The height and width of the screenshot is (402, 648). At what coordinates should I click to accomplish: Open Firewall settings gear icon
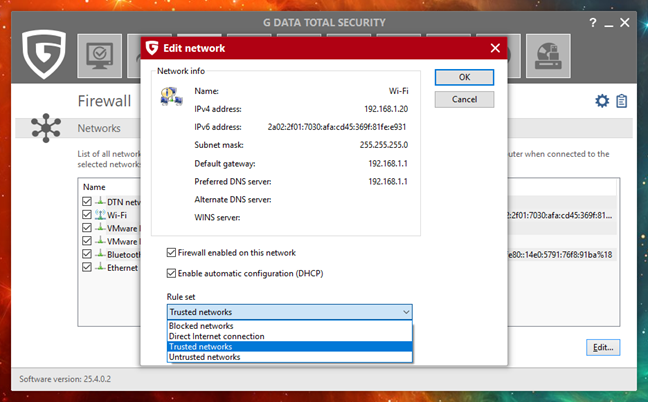pyautogui.click(x=602, y=101)
